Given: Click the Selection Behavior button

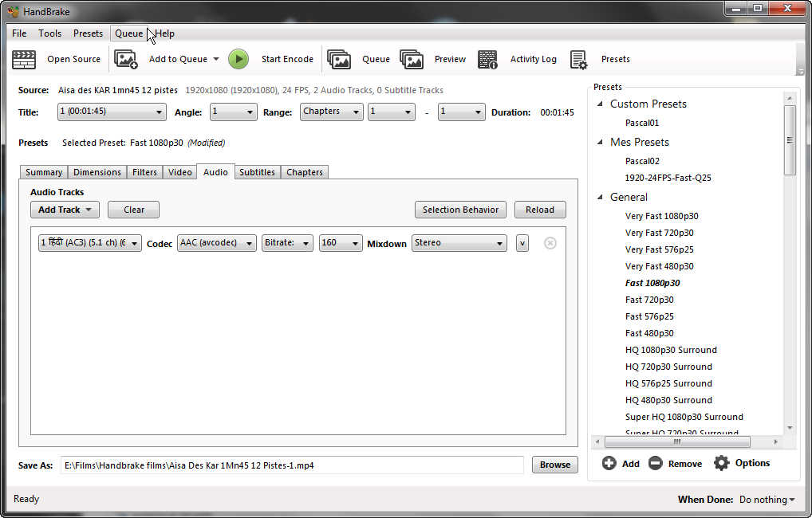Looking at the screenshot, I should (x=460, y=210).
